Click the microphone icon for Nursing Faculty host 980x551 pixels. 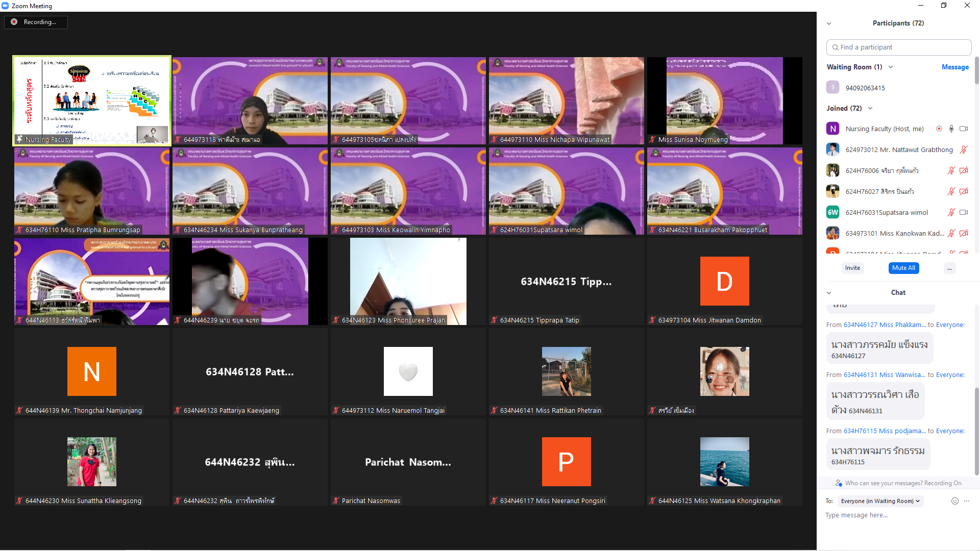pos(951,129)
